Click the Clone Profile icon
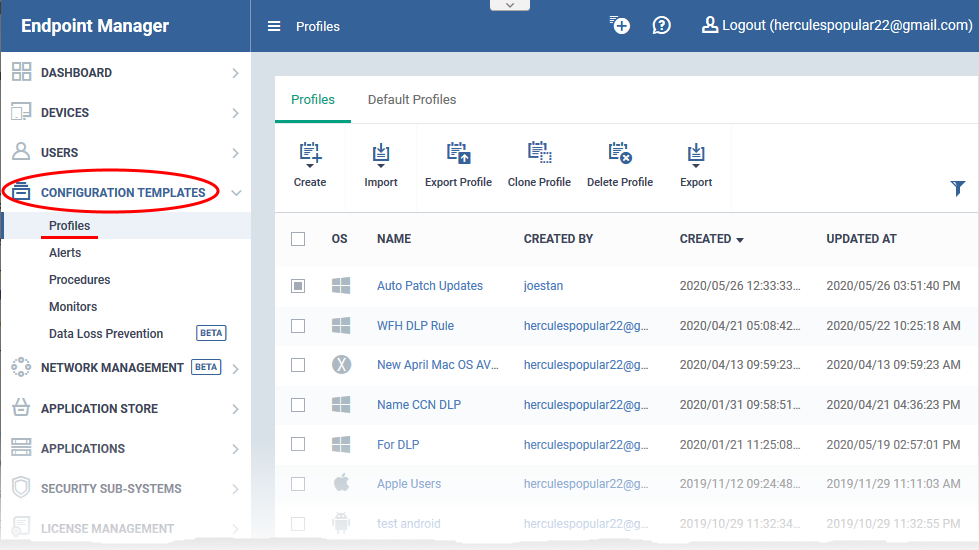The height and width of the screenshot is (550, 979). (x=539, y=153)
